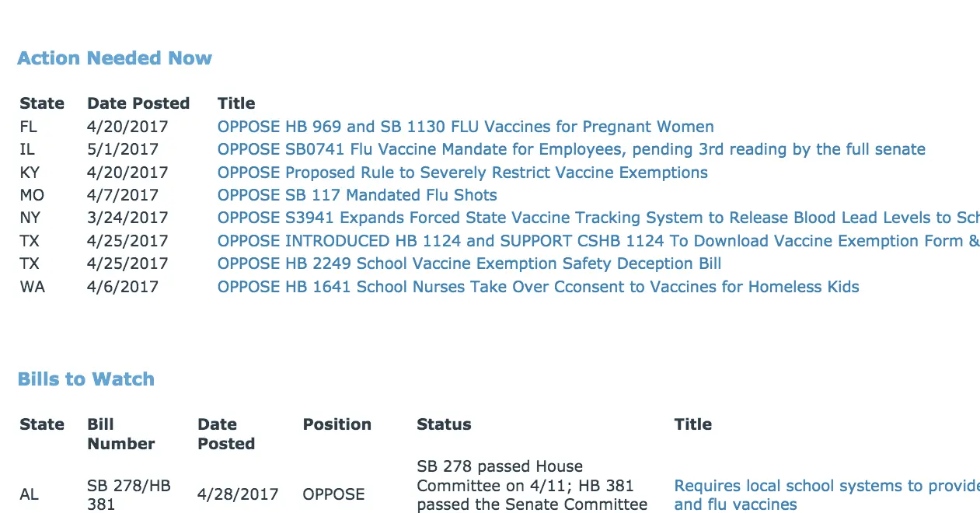Click the 'Title' header in Bills to Watch
This screenshot has width=980, height=513.
click(692, 424)
